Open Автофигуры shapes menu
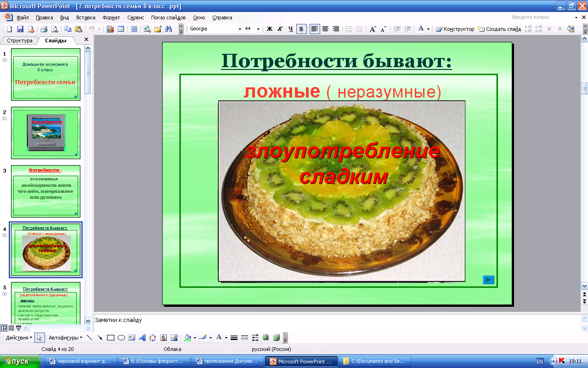Image resolution: width=588 pixels, height=368 pixels. [65, 338]
